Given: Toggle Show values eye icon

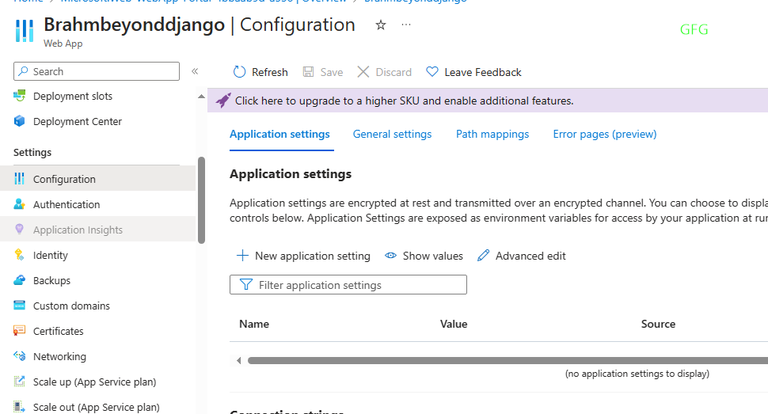Looking at the screenshot, I should (390, 256).
